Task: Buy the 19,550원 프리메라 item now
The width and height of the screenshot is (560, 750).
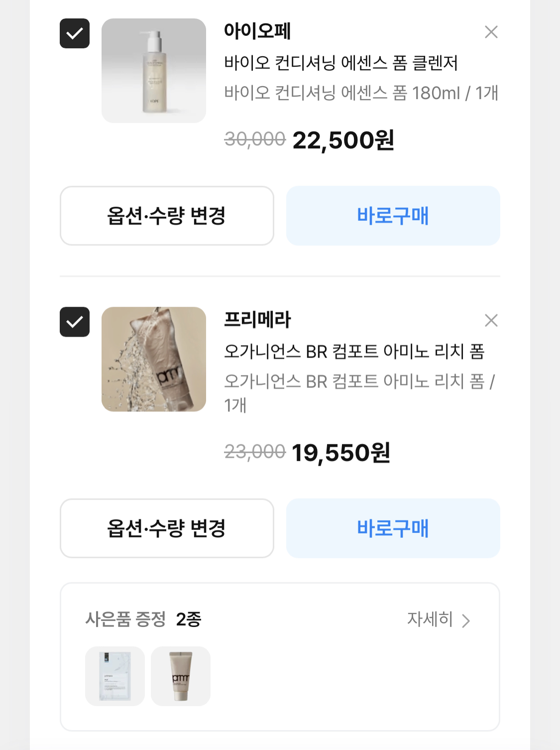Action: coord(393,528)
